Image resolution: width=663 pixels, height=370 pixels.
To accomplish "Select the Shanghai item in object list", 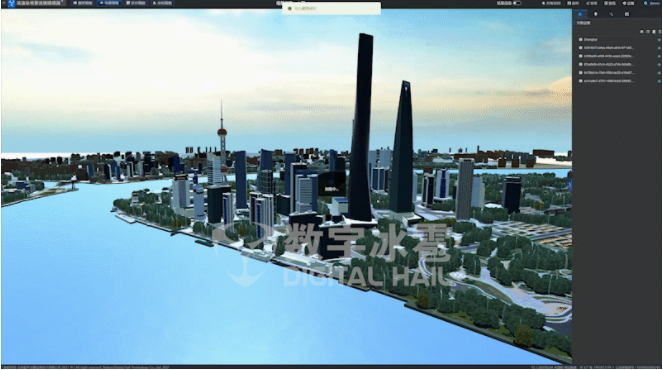I will (590, 40).
